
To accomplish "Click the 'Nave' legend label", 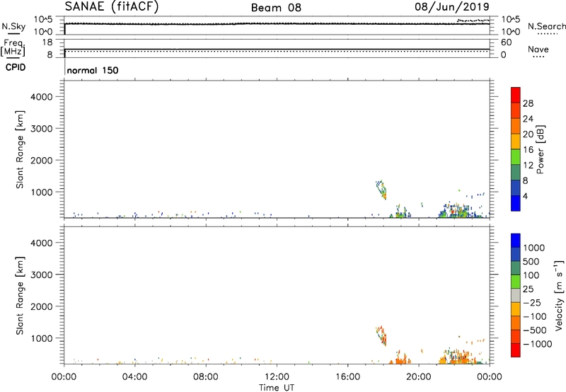I will coord(538,49).
